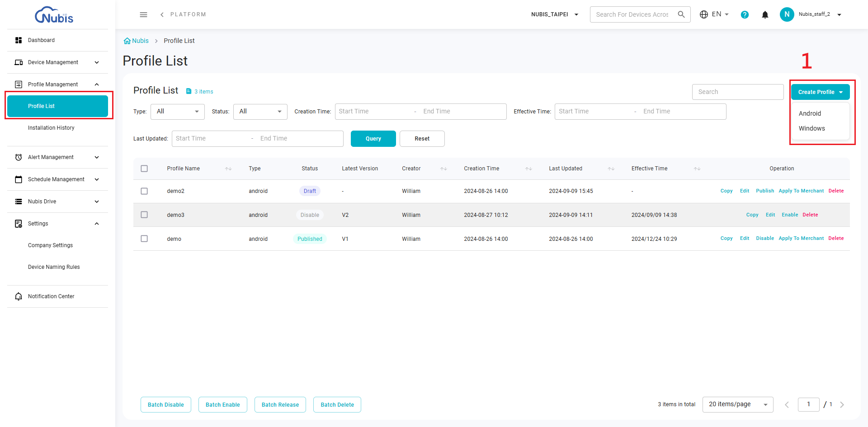Select the demo3 row checkbox
Viewport: 868px width, 427px height.
(x=144, y=215)
